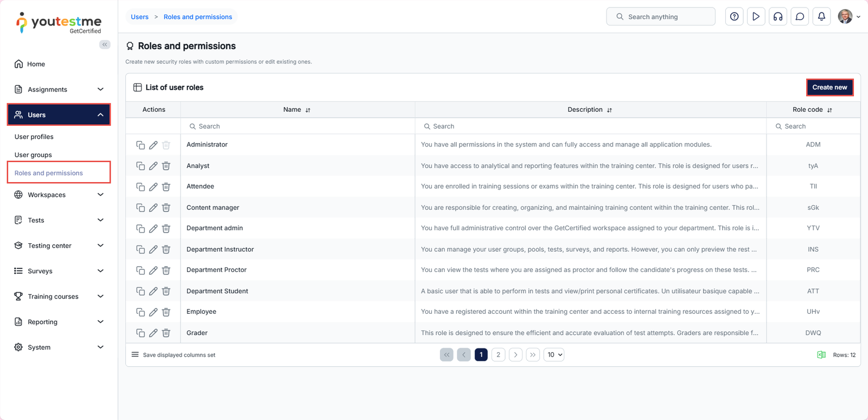Export the table to Excel
The height and width of the screenshot is (420, 868).
[821, 355]
